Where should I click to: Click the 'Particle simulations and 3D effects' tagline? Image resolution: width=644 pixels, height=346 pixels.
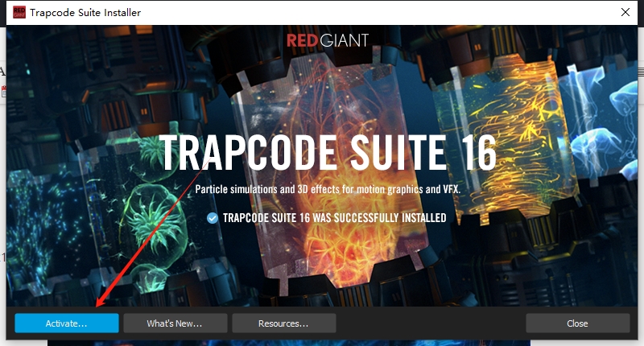click(x=328, y=189)
